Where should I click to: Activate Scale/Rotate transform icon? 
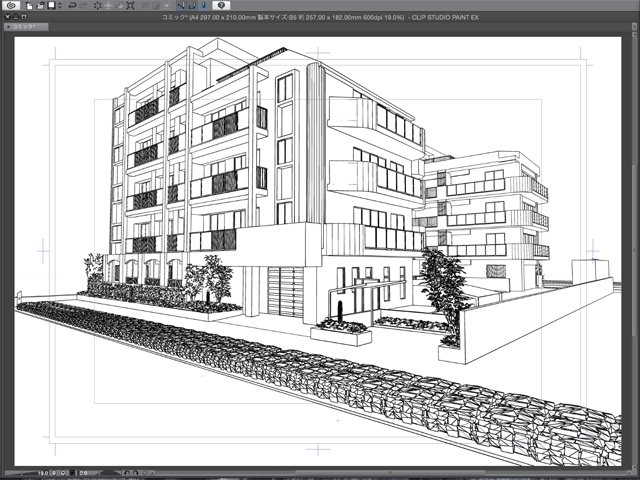(x=131, y=5)
